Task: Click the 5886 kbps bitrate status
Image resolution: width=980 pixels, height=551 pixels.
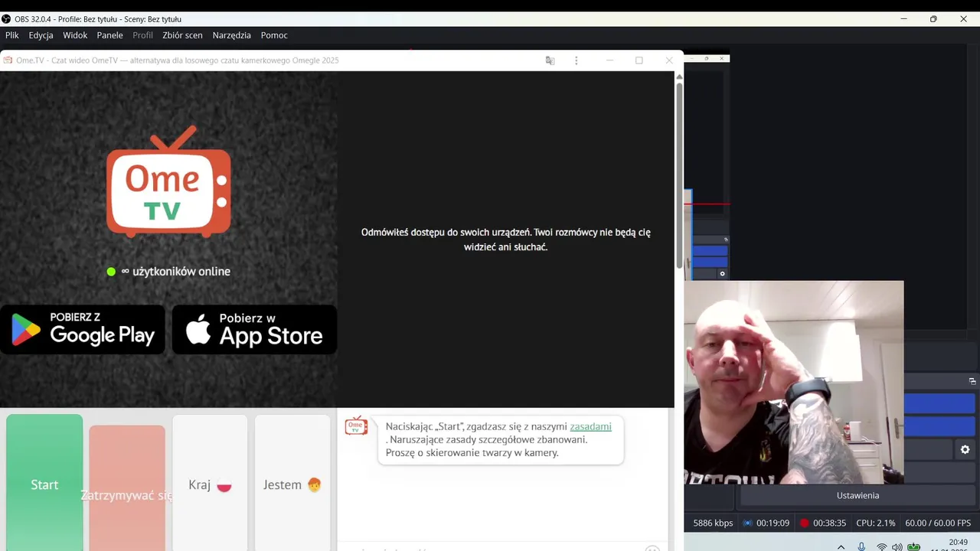Action: (713, 523)
